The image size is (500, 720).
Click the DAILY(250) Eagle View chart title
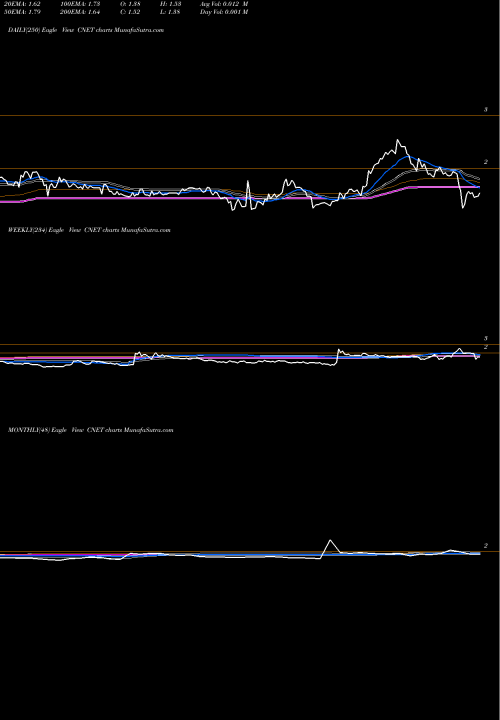86,30
